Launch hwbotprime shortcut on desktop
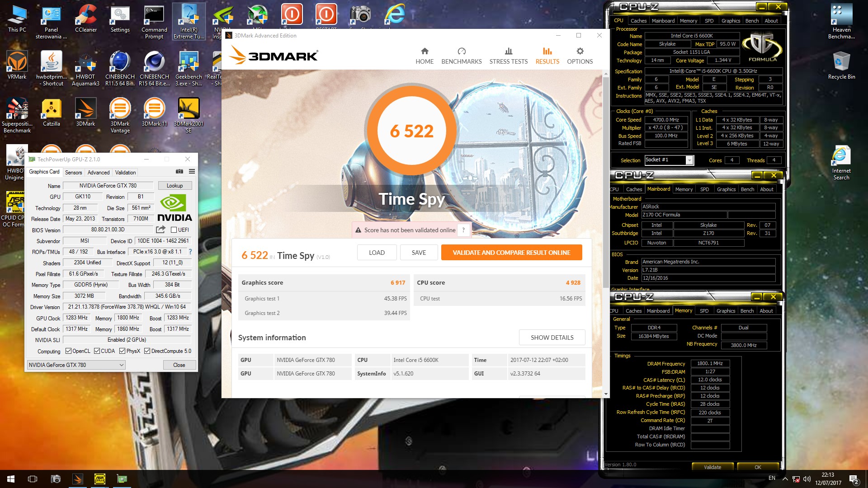This screenshot has height=488, width=868. click(52, 69)
